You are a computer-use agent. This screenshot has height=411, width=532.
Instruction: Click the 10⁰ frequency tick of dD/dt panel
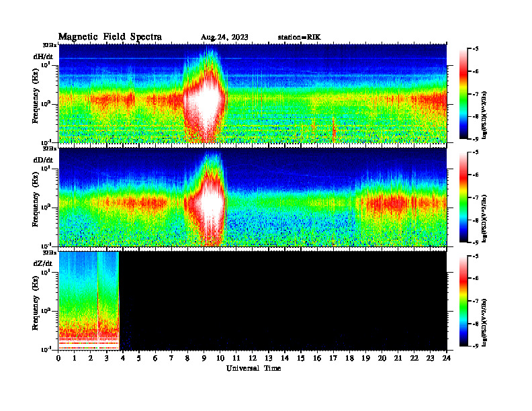[x=46, y=207]
